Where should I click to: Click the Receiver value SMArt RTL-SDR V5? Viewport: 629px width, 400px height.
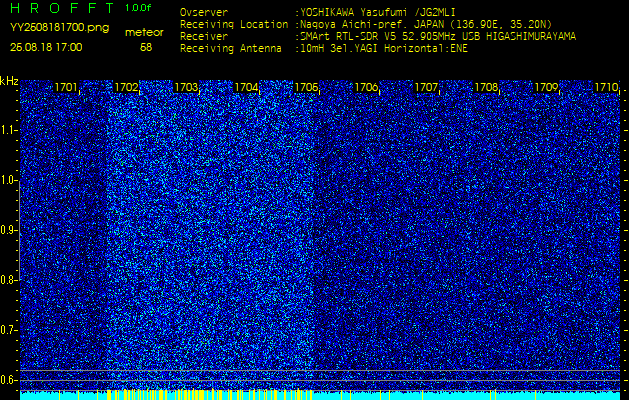pos(348,37)
